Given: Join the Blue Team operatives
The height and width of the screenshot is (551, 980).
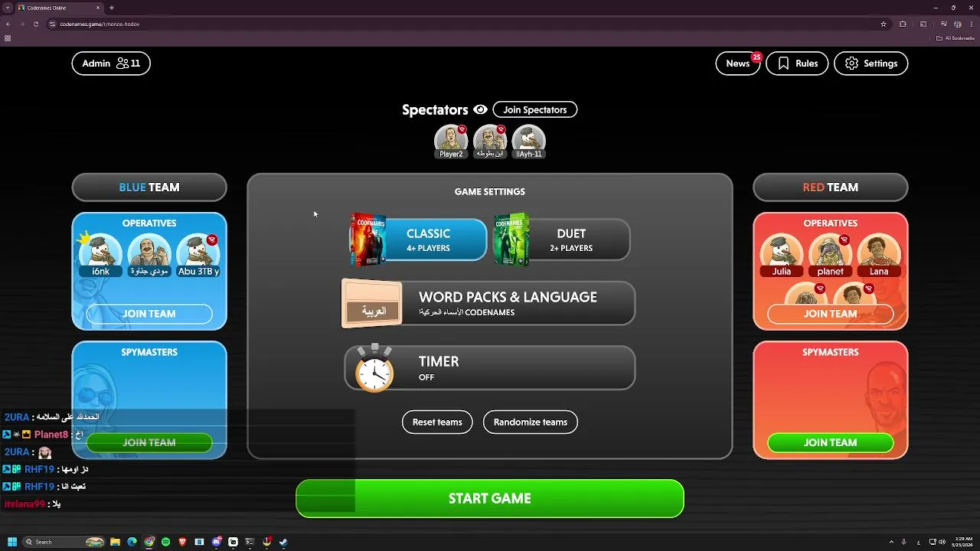Looking at the screenshot, I should coord(149,314).
